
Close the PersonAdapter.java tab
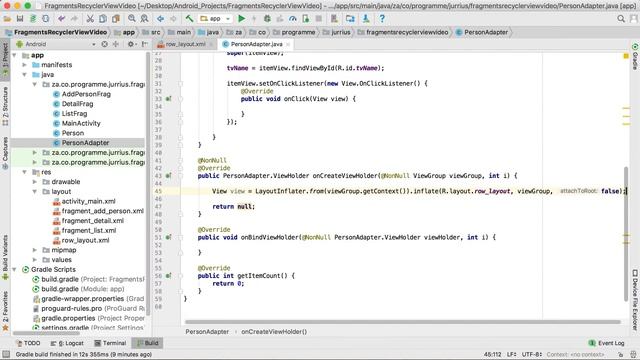tap(288, 44)
